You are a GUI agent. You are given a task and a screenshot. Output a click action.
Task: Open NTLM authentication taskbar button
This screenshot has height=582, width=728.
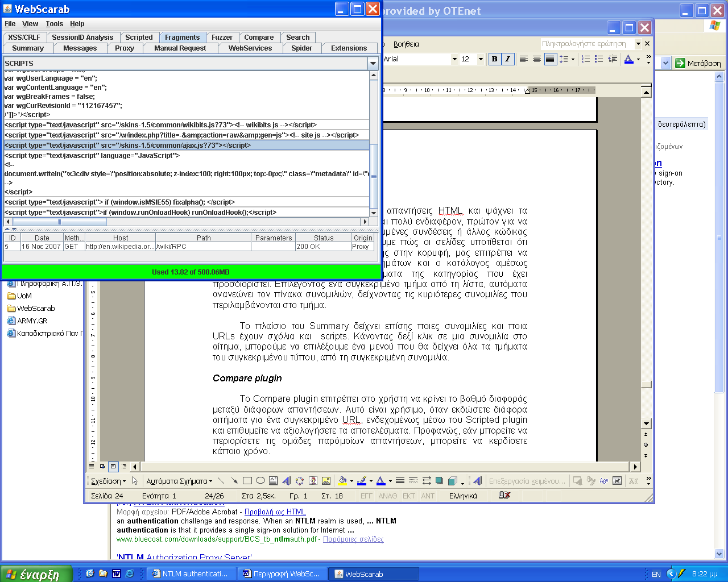191,574
